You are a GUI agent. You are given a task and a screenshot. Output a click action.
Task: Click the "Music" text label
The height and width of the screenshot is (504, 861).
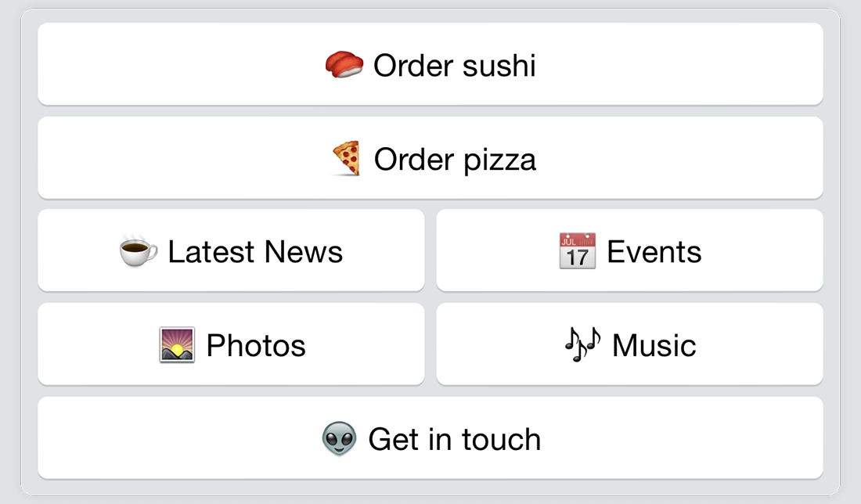point(654,346)
